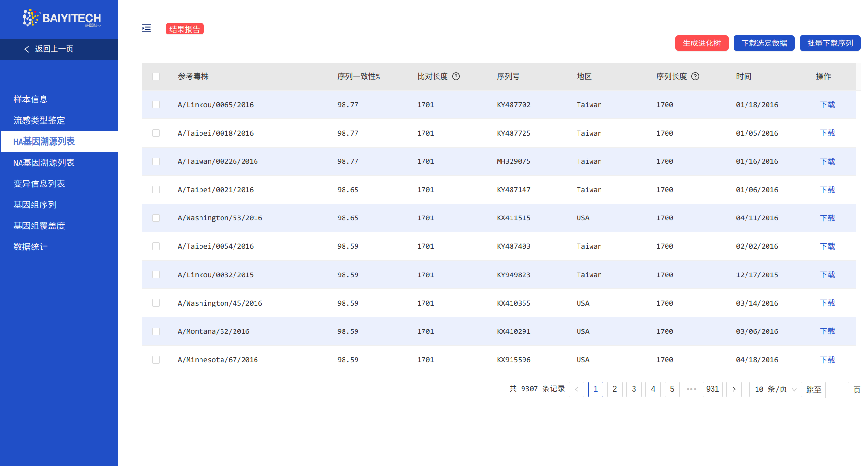Collapse the sidebar with the menu-fold icon

146,28
